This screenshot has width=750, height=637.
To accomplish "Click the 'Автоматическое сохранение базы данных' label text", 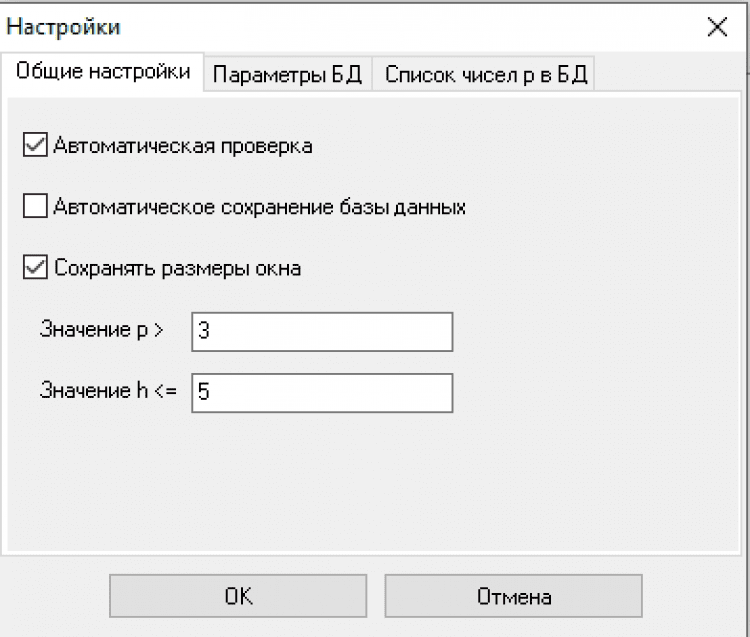I will coord(260,208).
